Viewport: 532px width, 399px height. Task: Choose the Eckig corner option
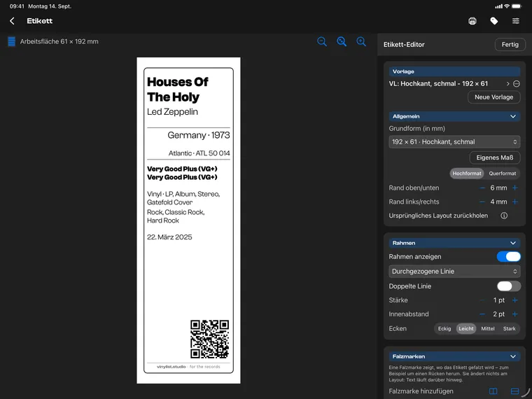(444, 328)
